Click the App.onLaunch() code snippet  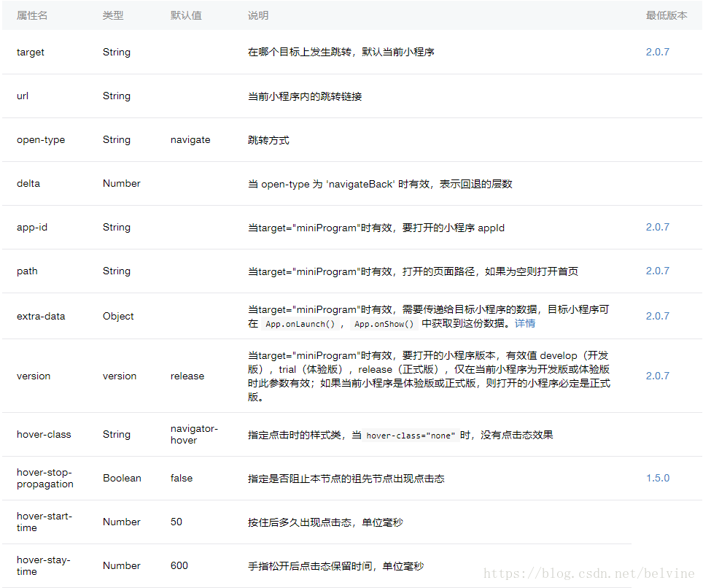[300, 324]
